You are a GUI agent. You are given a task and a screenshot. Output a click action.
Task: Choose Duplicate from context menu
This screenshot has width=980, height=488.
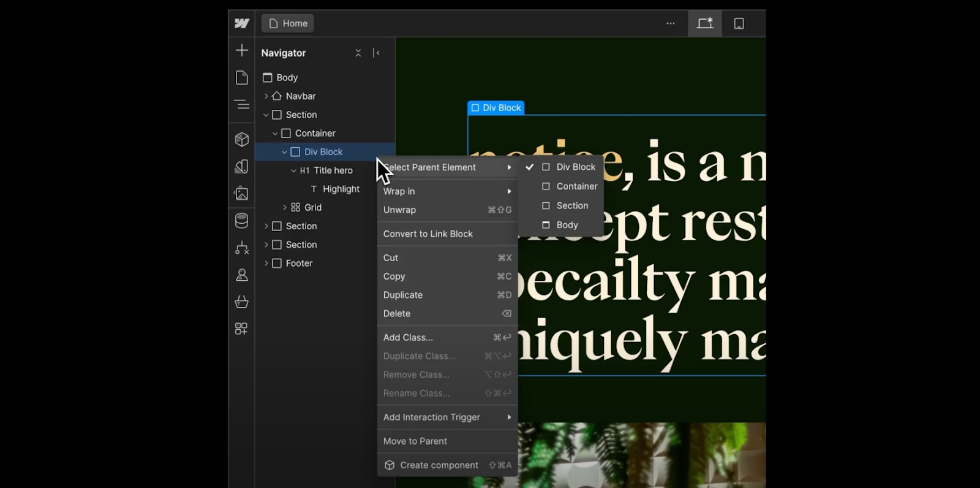click(x=403, y=295)
